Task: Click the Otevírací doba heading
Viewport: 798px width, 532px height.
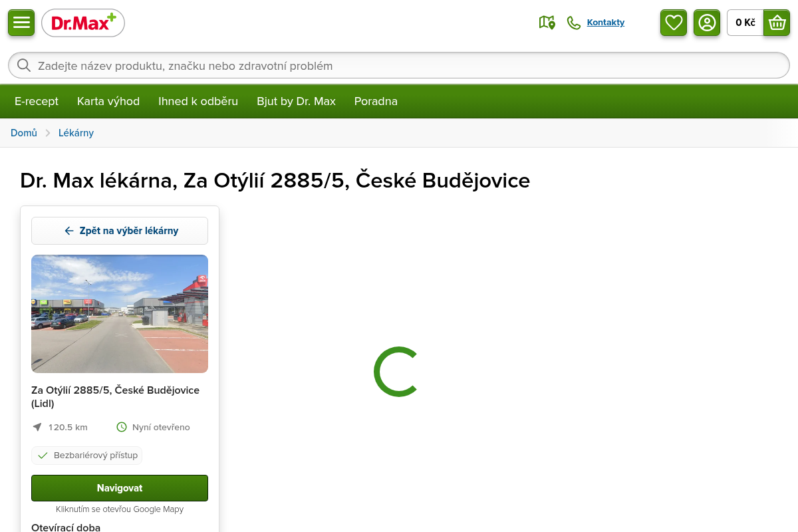Action: click(x=66, y=527)
